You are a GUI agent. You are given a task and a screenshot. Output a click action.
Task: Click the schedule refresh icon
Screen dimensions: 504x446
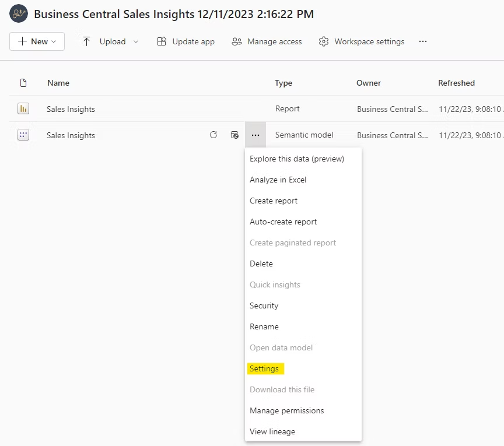(235, 135)
